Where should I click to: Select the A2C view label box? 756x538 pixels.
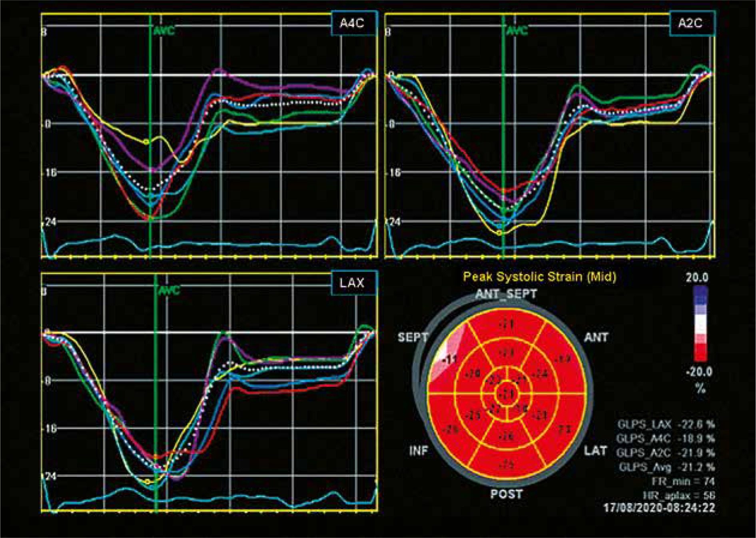point(691,24)
